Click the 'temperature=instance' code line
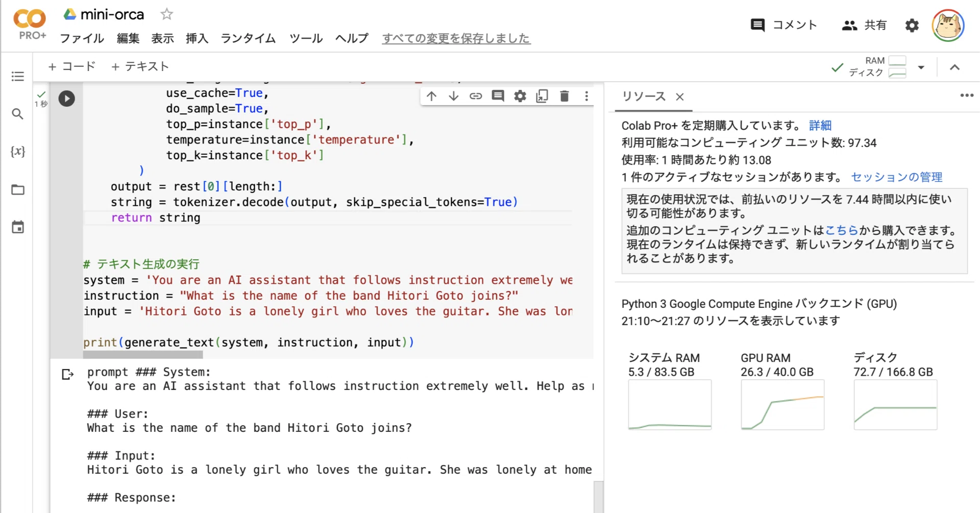This screenshot has width=980, height=513. [x=289, y=140]
